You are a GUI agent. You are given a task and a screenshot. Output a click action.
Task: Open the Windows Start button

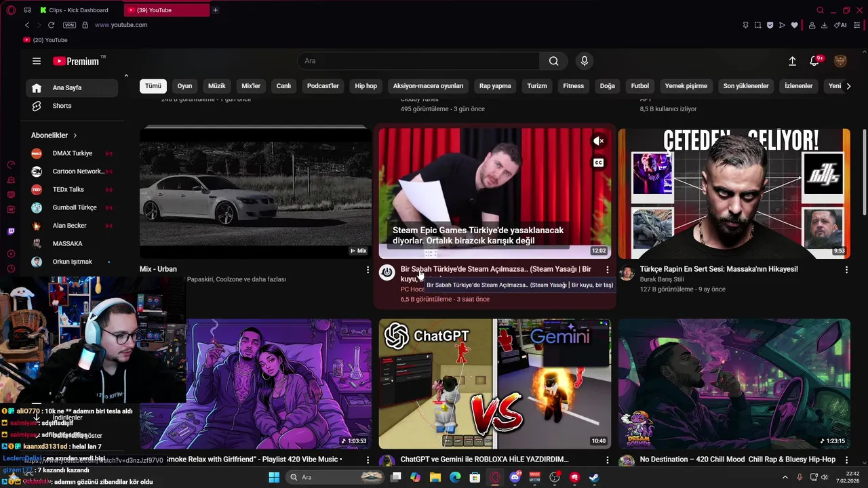[274, 477]
